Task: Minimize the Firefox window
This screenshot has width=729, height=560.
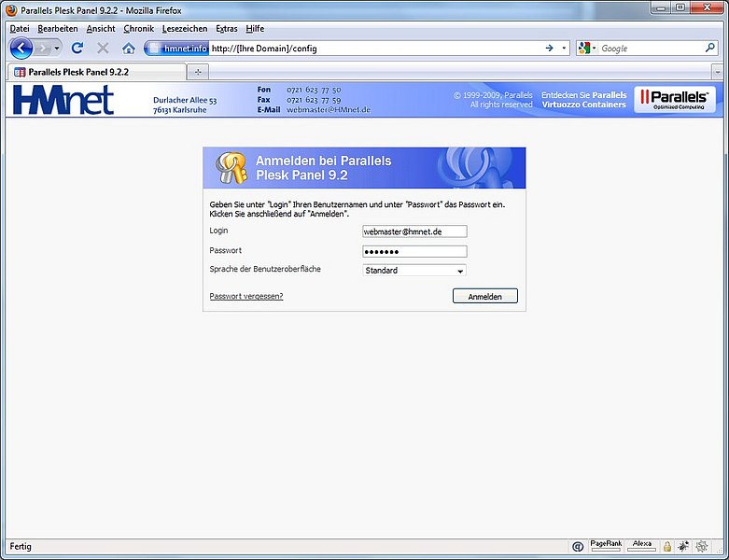Action: click(x=662, y=7)
